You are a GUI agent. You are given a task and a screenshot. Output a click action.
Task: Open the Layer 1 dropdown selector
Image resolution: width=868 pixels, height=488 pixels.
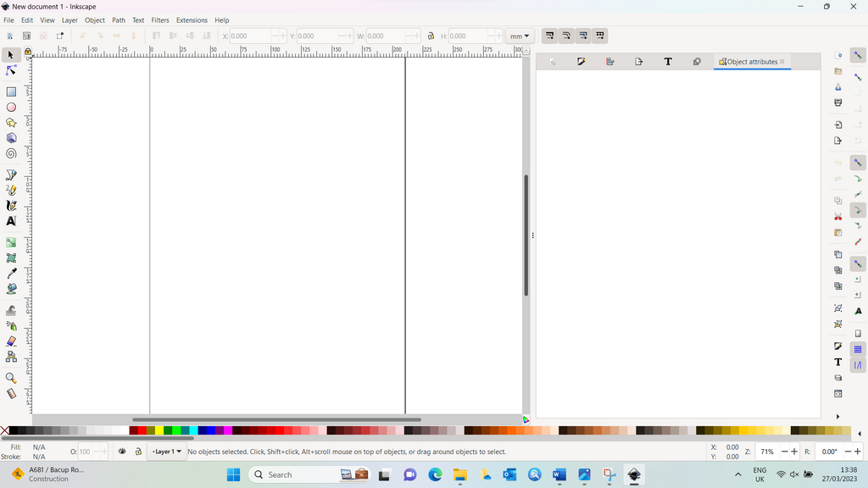click(x=166, y=452)
